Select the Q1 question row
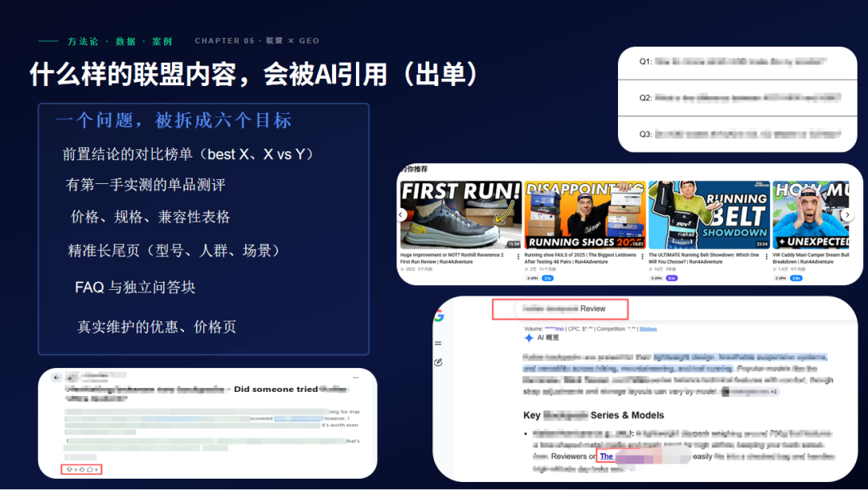 737,62
